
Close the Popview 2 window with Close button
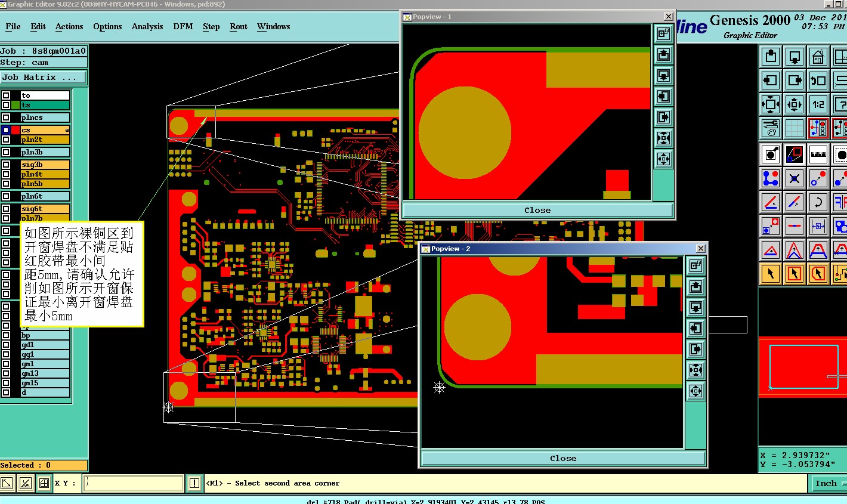pos(563,458)
